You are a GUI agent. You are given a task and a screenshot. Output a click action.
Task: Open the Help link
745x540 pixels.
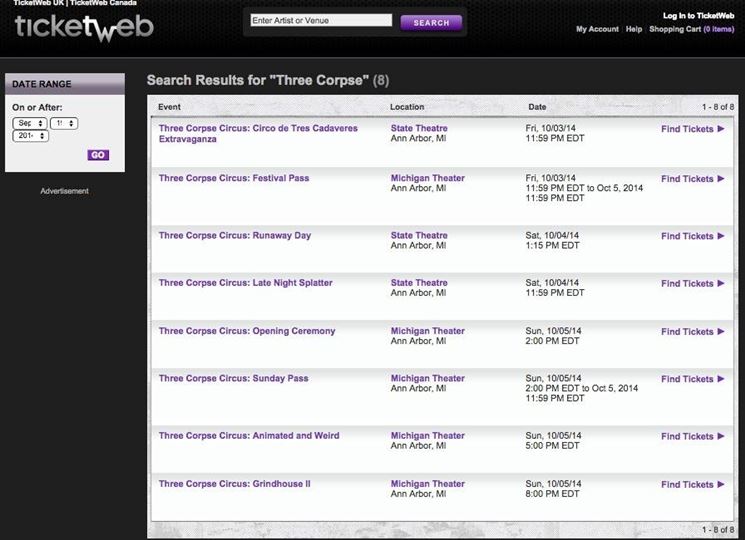pyautogui.click(x=634, y=29)
